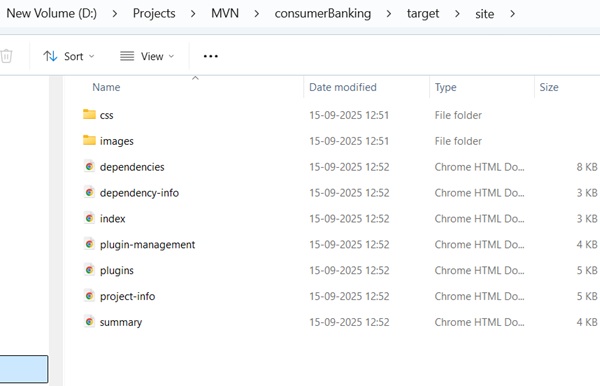This screenshot has width=600, height=386.
Task: Select the css folder name
Action: pyautogui.click(x=106, y=115)
